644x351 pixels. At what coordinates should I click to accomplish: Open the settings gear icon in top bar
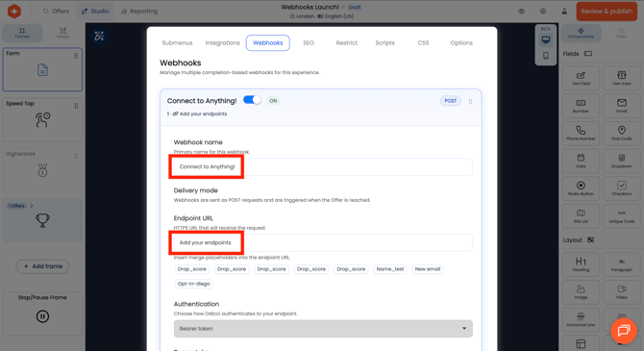pyautogui.click(x=543, y=12)
